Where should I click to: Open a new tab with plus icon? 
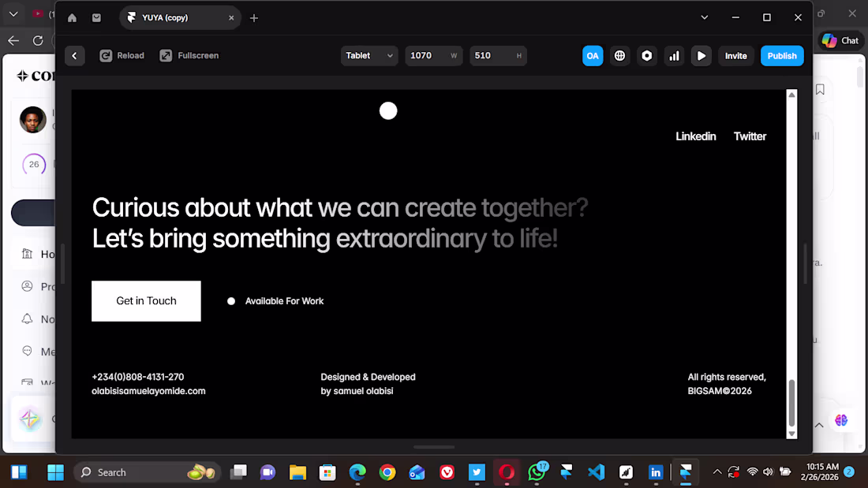[x=254, y=17]
